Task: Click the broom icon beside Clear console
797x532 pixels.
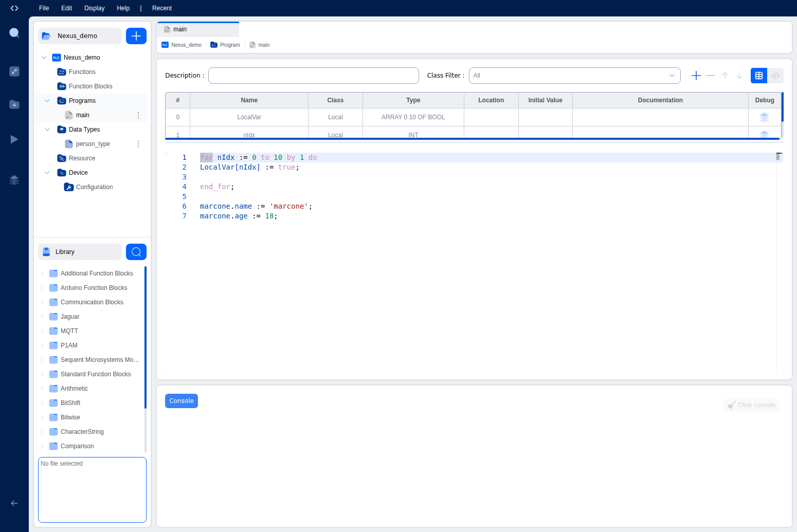Action: point(732,405)
